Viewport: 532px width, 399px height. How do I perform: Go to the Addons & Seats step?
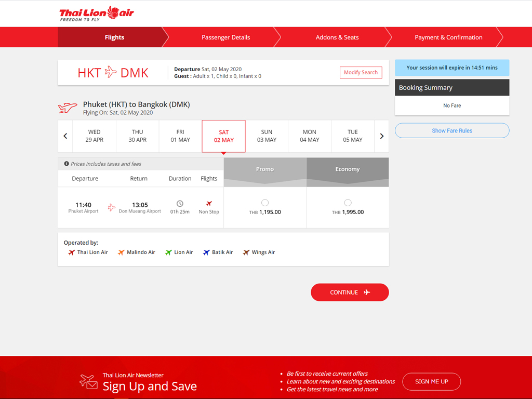(337, 37)
